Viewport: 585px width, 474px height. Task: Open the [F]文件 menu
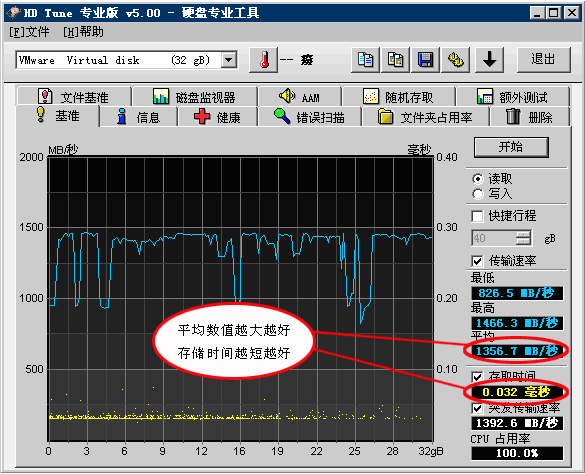coord(29,32)
